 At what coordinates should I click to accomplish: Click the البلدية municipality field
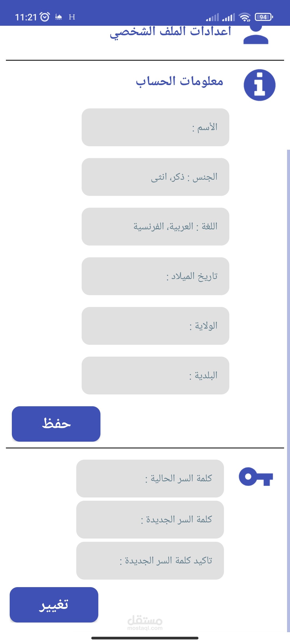click(155, 375)
